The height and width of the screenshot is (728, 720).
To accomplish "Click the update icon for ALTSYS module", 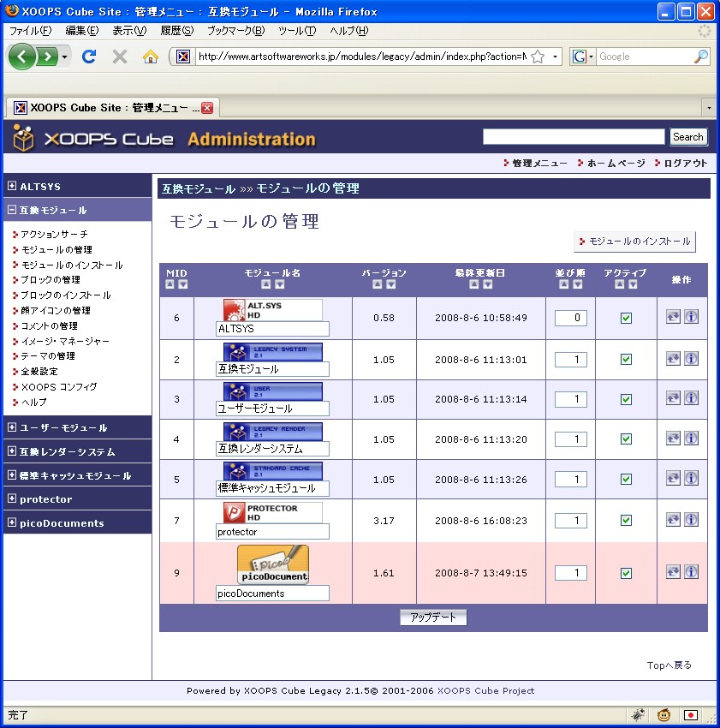I will point(673,317).
